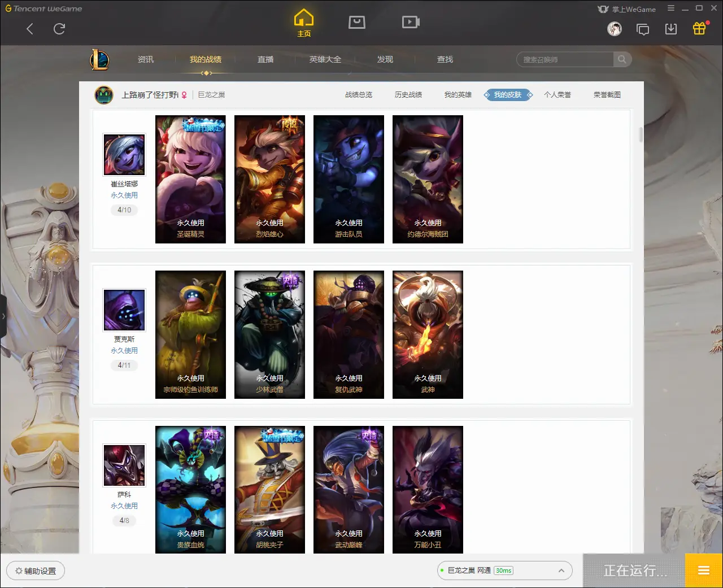The width and height of the screenshot is (723, 588).
Task: Switch to the 英雄大全 tab
Action: click(325, 59)
